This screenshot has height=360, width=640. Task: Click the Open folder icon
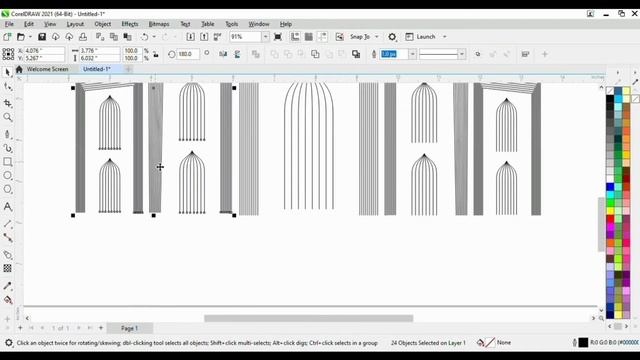[x=21, y=37]
